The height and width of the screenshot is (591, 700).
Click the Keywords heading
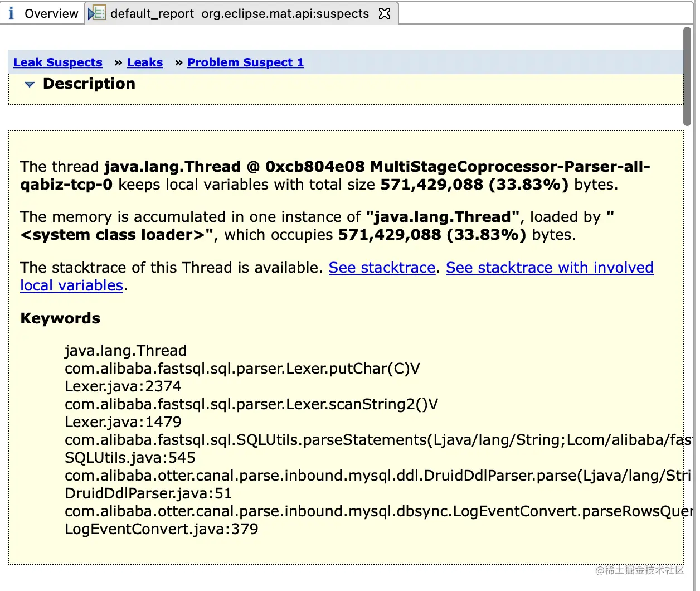[x=60, y=318]
